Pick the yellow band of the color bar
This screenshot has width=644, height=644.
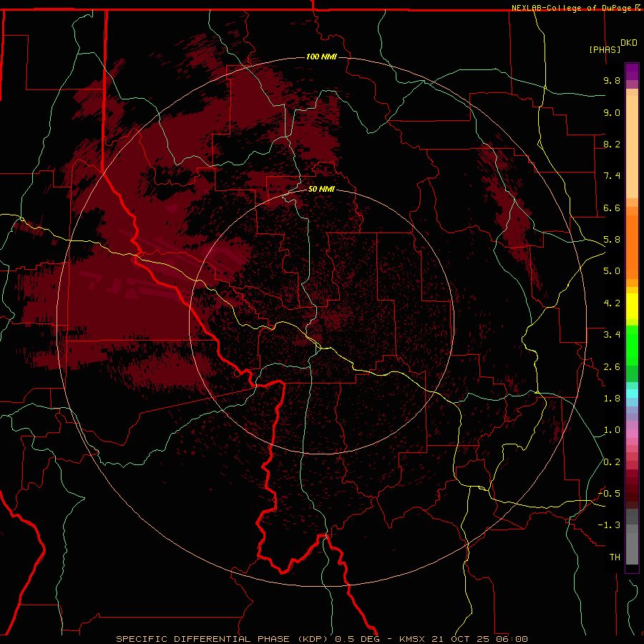pyautogui.click(x=632, y=306)
